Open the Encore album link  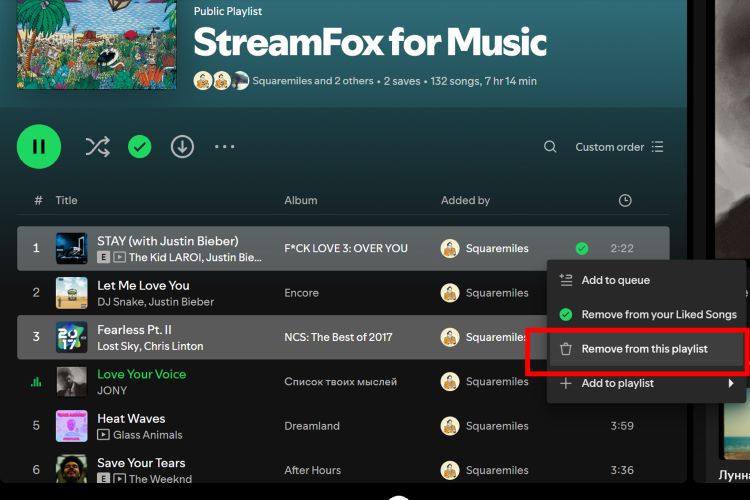pos(301,293)
